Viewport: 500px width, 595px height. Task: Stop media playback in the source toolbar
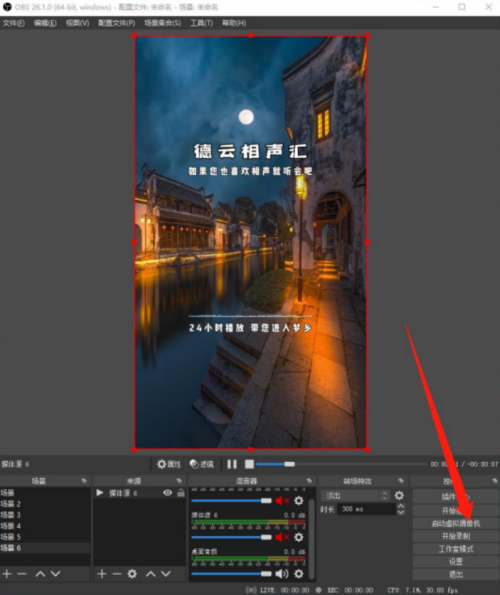[x=249, y=464]
